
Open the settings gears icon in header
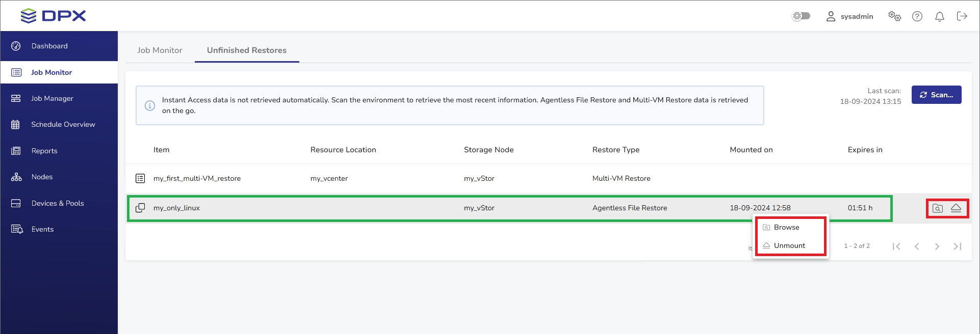click(894, 16)
